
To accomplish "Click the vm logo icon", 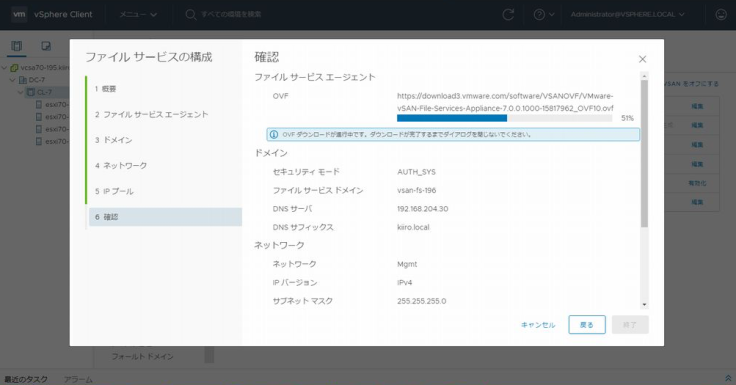I will 19,14.
